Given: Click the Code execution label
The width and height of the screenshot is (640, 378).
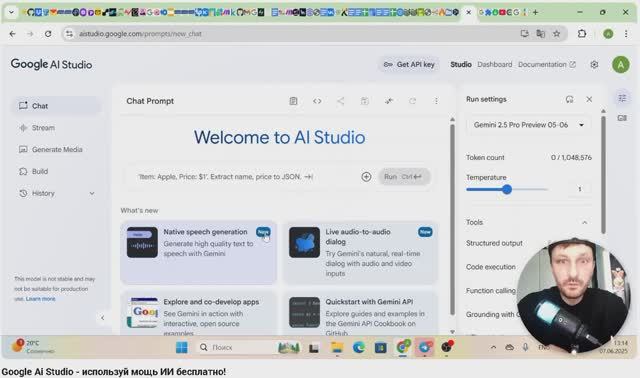Looking at the screenshot, I should pos(491,267).
